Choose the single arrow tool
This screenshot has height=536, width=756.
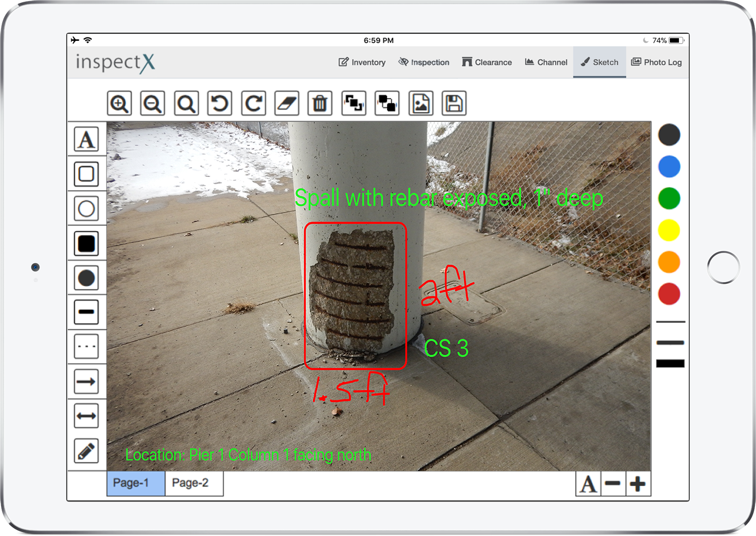coord(86,381)
